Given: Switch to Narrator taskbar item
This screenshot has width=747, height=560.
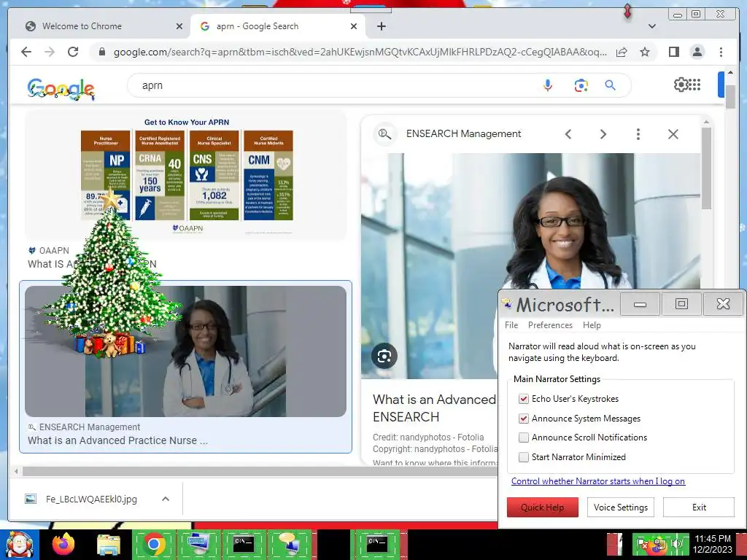Looking at the screenshot, I should coord(289,544).
